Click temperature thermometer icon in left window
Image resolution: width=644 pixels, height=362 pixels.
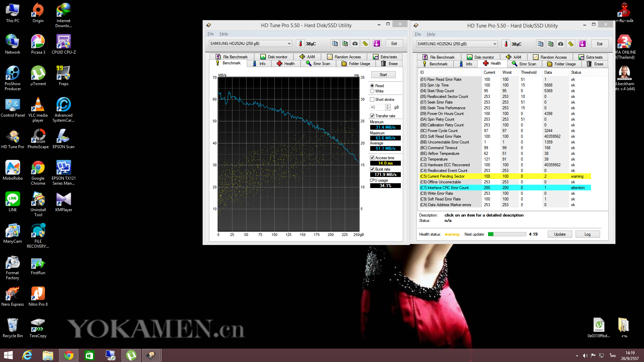pyautogui.click(x=300, y=44)
